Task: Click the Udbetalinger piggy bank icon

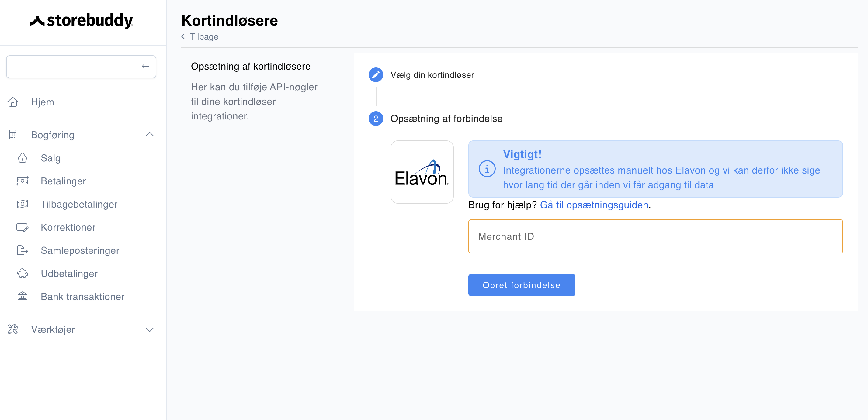Action: click(23, 273)
